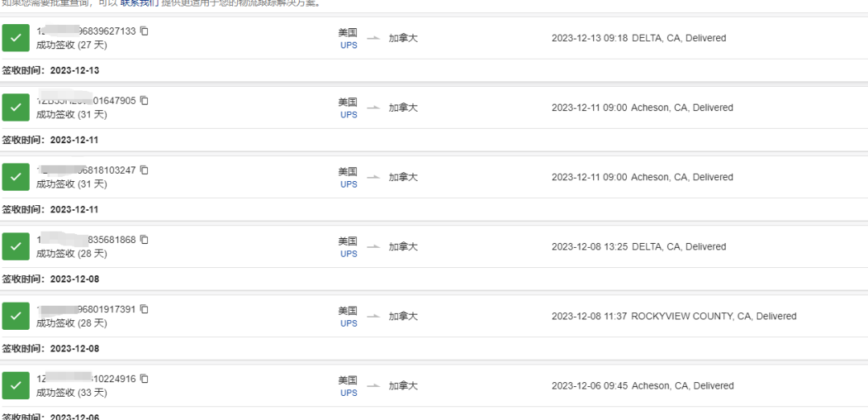This screenshot has width=868, height=420.
Task: Click green check icon for 01647905 shipment
Action: coord(15,107)
